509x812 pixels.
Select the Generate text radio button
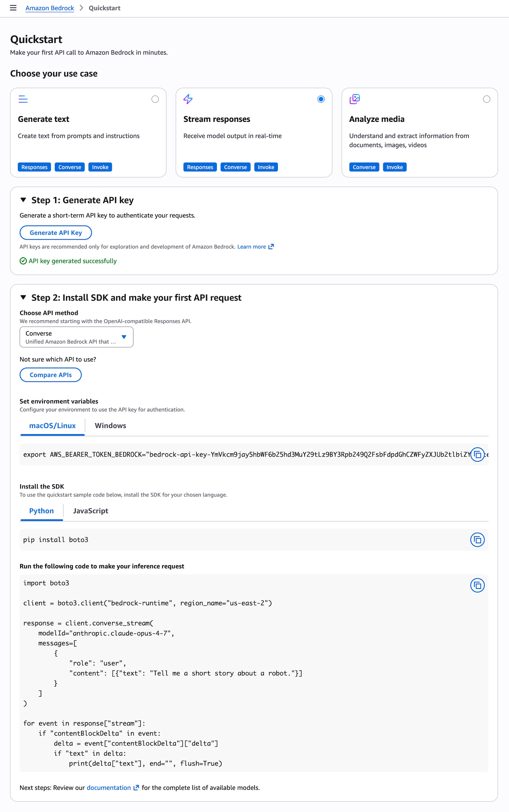coord(155,99)
